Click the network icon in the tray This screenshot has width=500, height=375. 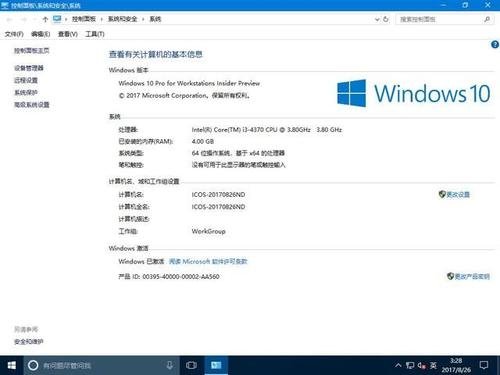pos(410,366)
